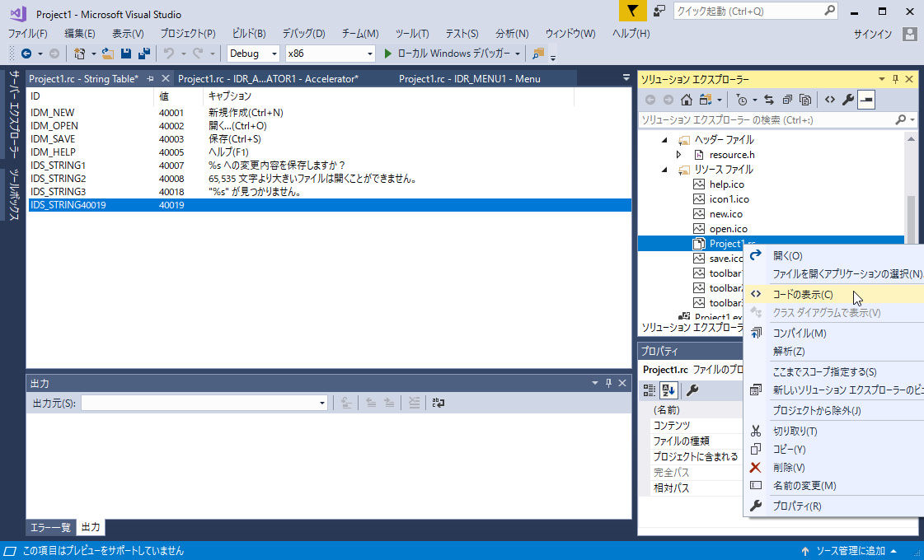Toggle auto-hide pin on Output panel
Screen dimensions: 924x560
[609, 383]
